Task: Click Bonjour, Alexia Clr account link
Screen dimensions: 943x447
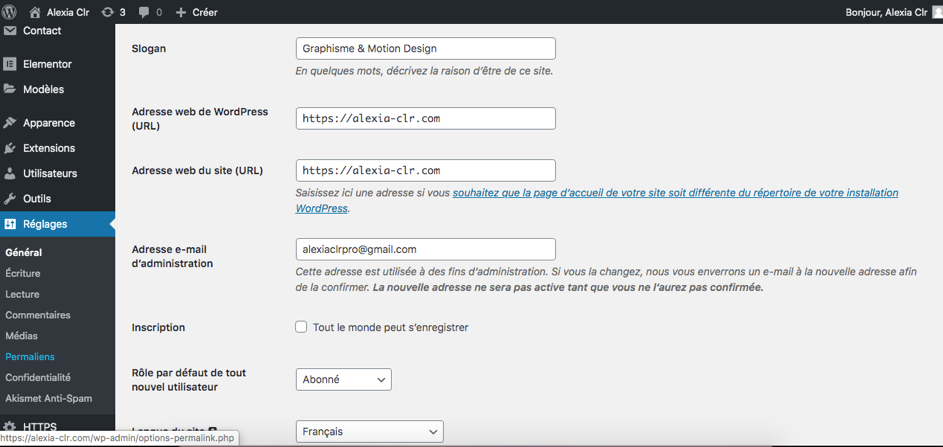Action: [x=886, y=12]
